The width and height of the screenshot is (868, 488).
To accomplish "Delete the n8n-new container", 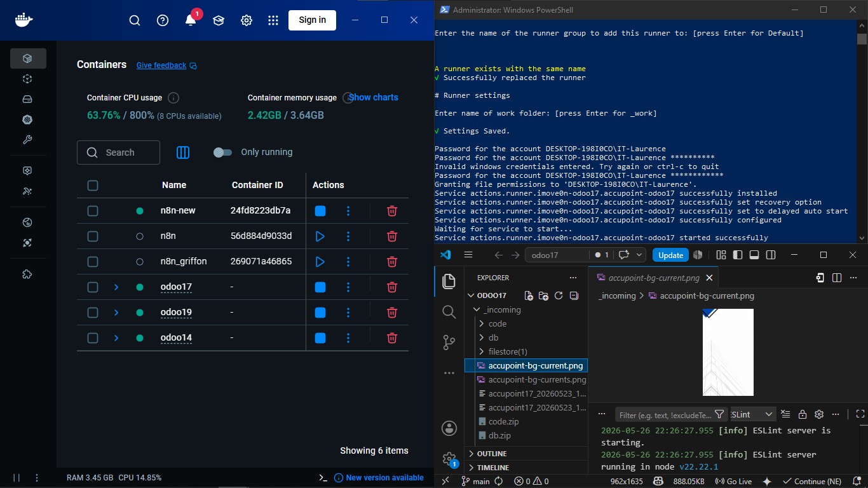I will pos(392,211).
